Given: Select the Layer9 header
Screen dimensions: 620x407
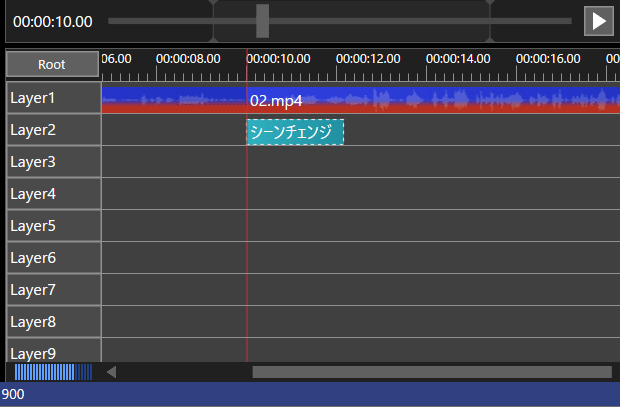Looking at the screenshot, I should point(52,352).
